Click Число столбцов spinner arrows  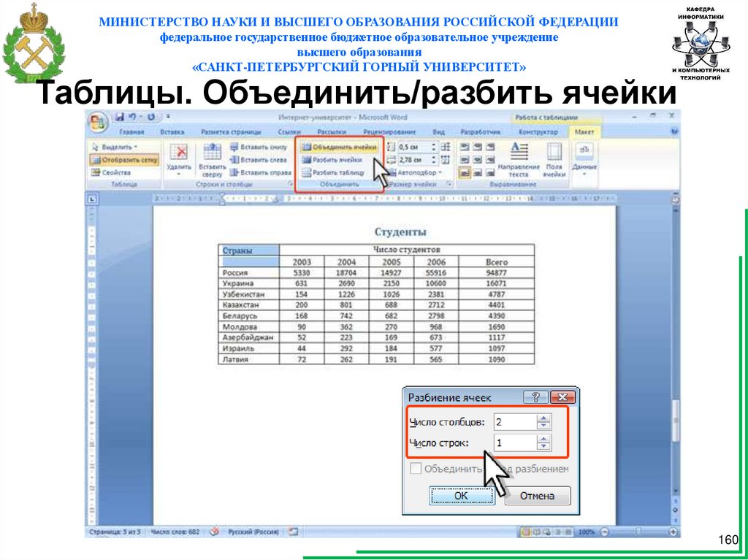[x=543, y=422]
